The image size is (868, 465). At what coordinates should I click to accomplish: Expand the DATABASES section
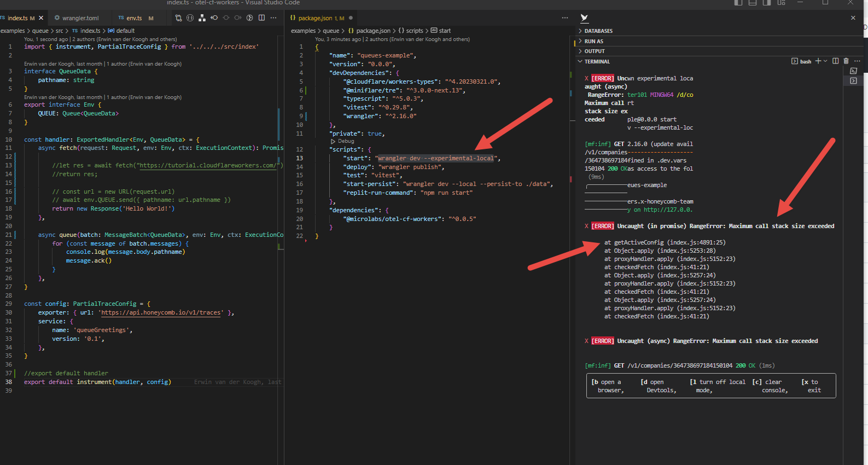click(598, 31)
